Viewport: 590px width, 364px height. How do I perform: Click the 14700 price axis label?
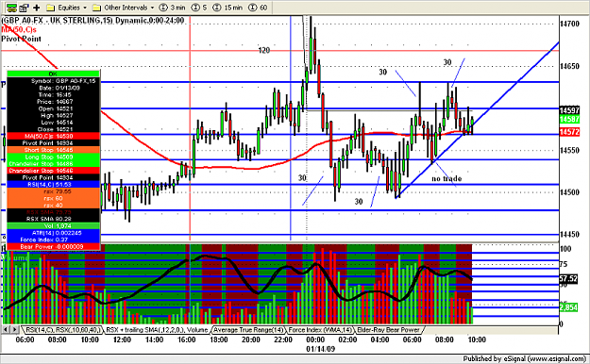pyautogui.click(x=569, y=24)
